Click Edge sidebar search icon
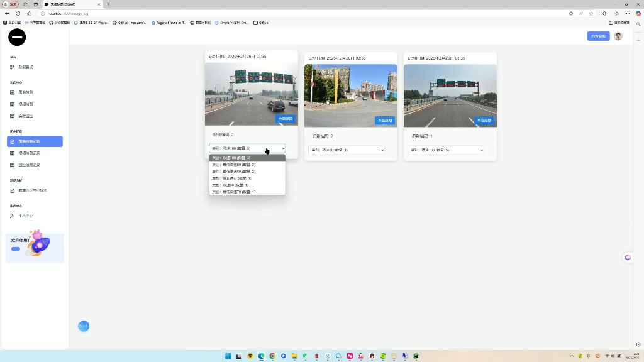Screen dimensions: 644x362 638,25
